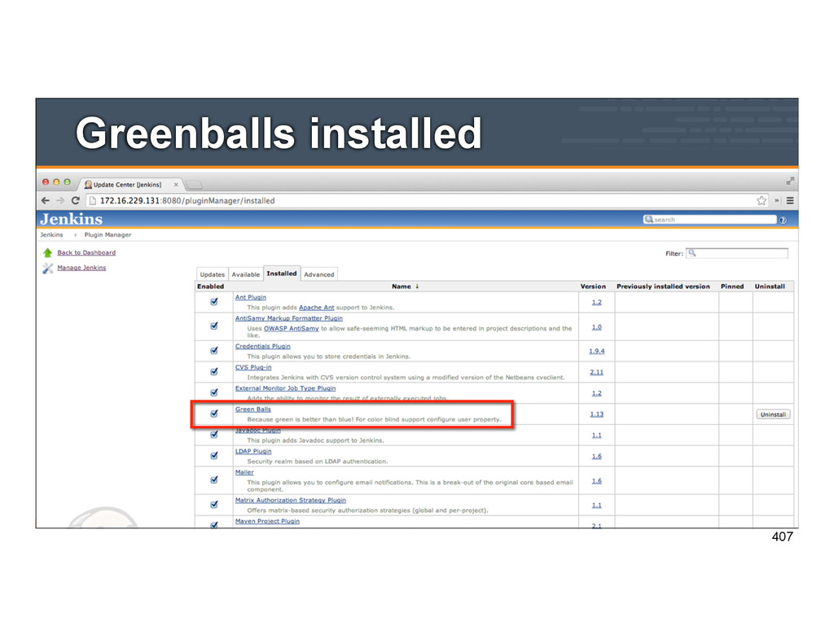Open the Back to Dashboard link

pyautogui.click(x=86, y=252)
